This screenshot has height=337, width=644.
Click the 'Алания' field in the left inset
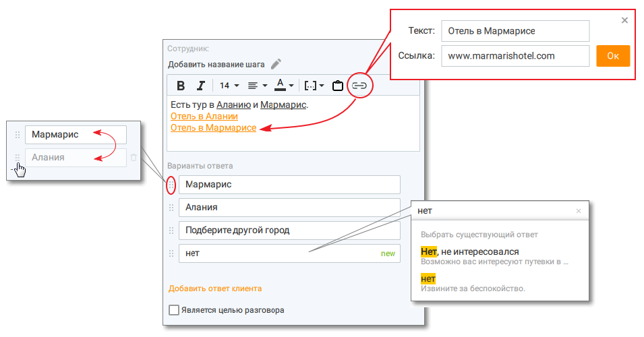click(x=76, y=158)
